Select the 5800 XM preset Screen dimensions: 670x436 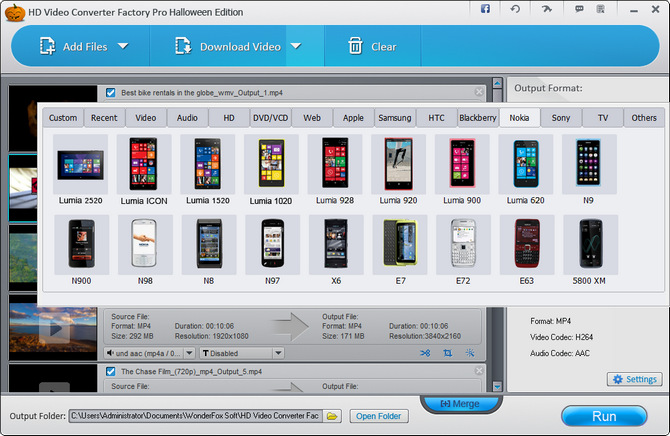(x=591, y=250)
